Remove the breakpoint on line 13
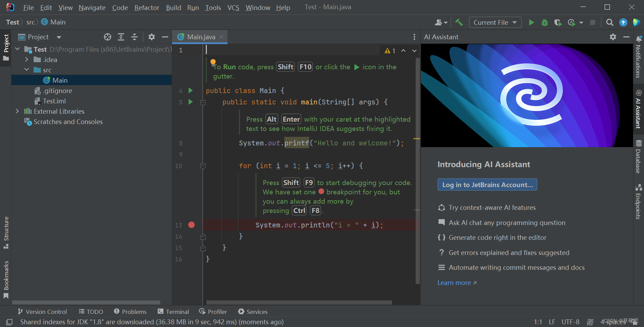This screenshot has height=327, width=644. [192, 225]
